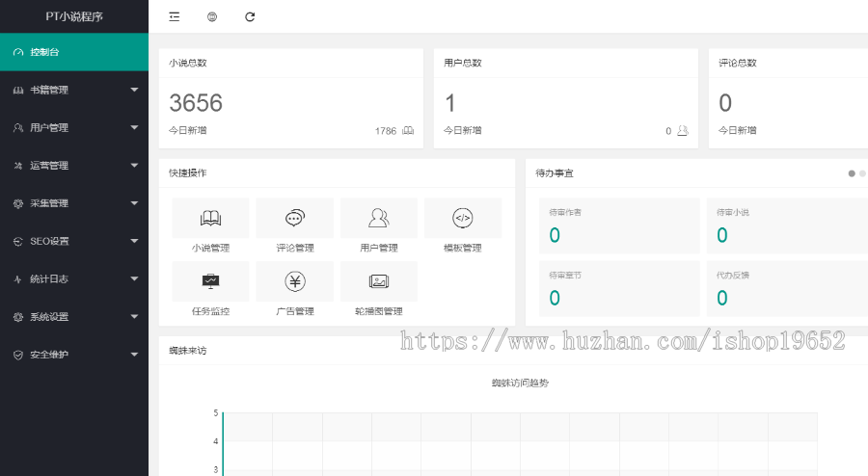Click the refresh icon in top bar
This screenshot has height=476, width=868.
[x=250, y=16]
